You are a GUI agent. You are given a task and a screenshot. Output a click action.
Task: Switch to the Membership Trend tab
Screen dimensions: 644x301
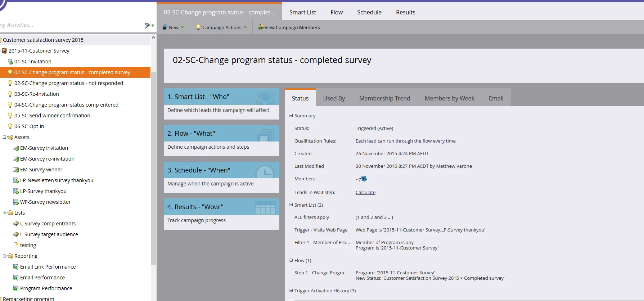point(384,98)
